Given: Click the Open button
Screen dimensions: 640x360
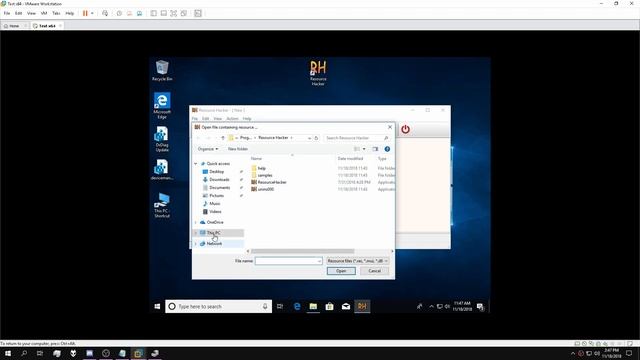Looking at the screenshot, I should [x=341, y=271].
